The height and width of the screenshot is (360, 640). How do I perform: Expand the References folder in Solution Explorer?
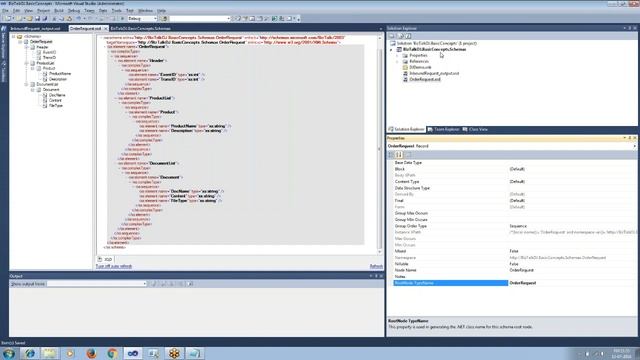click(397, 61)
